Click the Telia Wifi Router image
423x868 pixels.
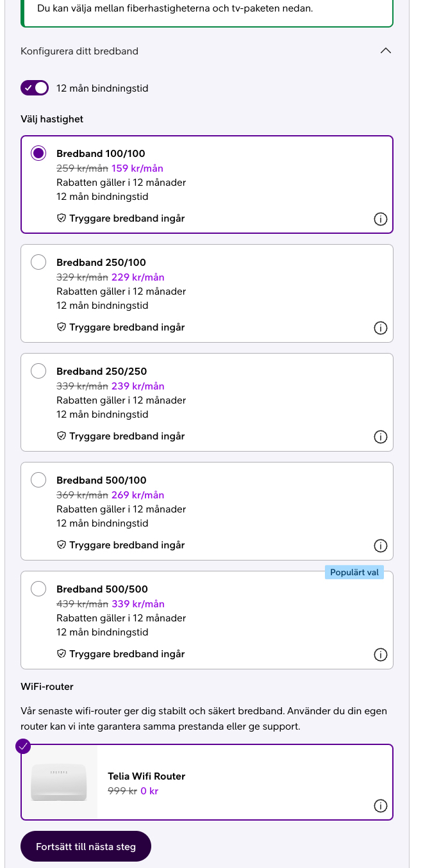[x=59, y=782]
